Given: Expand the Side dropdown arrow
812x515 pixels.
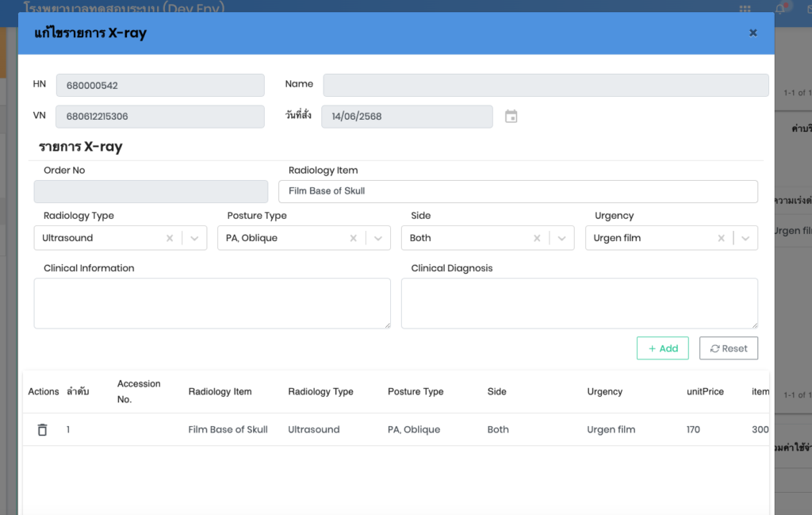Looking at the screenshot, I should (x=561, y=238).
